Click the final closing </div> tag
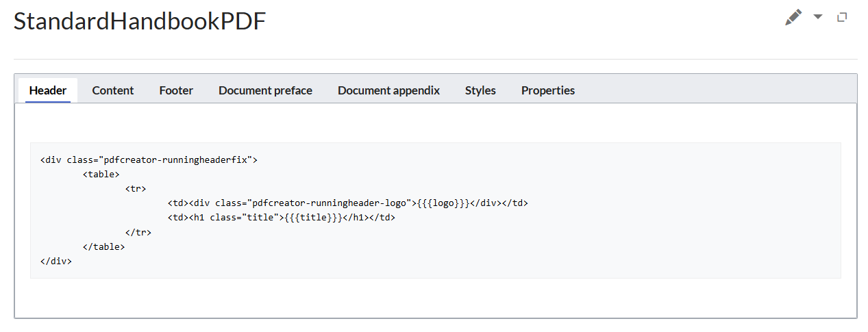 (x=56, y=261)
